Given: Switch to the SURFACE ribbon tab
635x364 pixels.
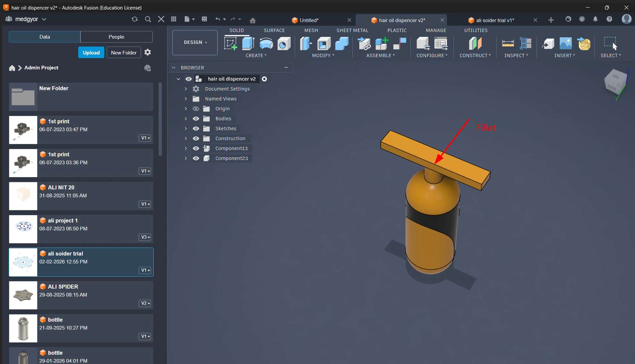Looking at the screenshot, I should click(274, 30).
